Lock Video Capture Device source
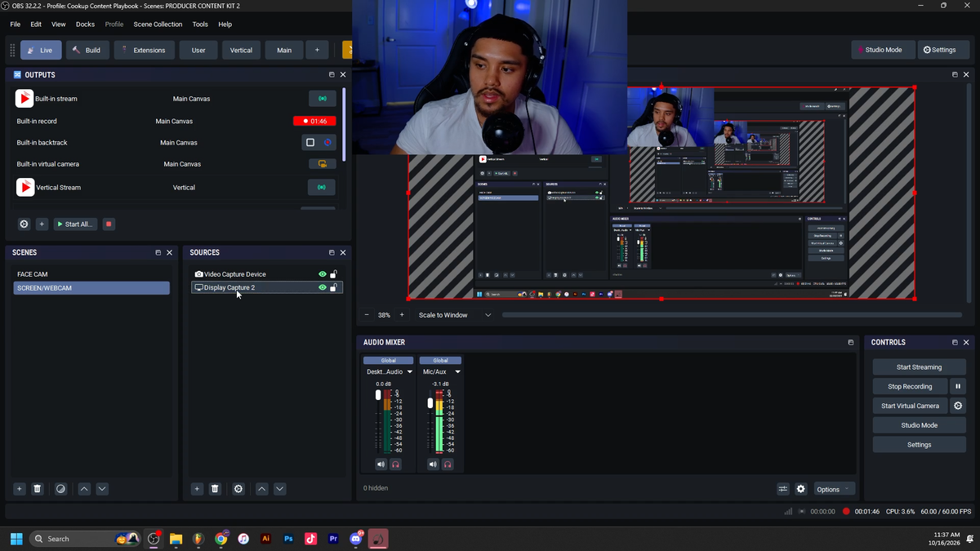 tap(334, 274)
